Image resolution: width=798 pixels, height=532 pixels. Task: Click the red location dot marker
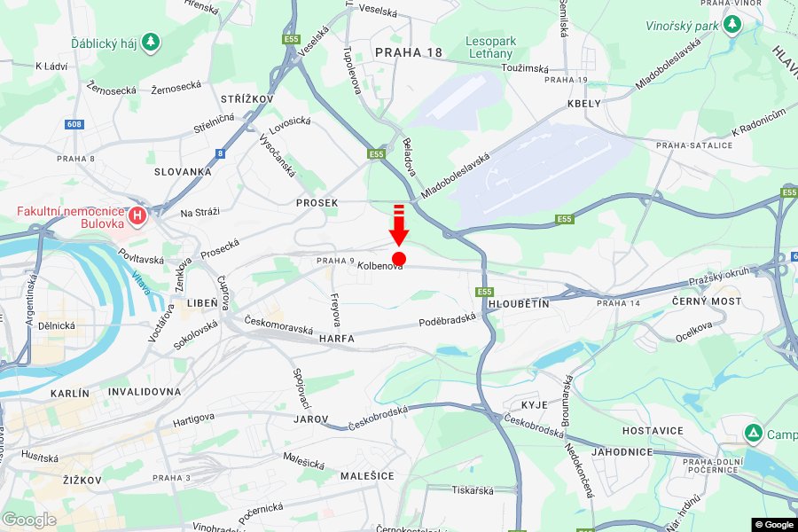coord(399,259)
